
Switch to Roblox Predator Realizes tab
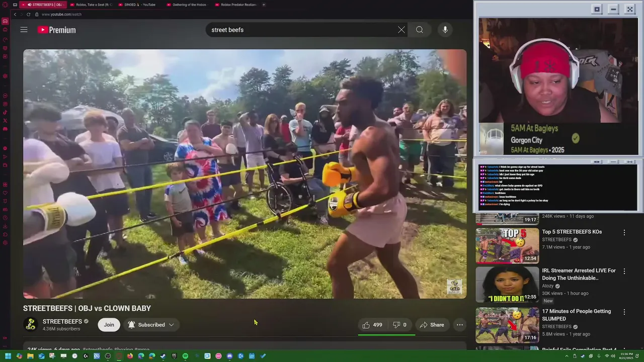235,5
